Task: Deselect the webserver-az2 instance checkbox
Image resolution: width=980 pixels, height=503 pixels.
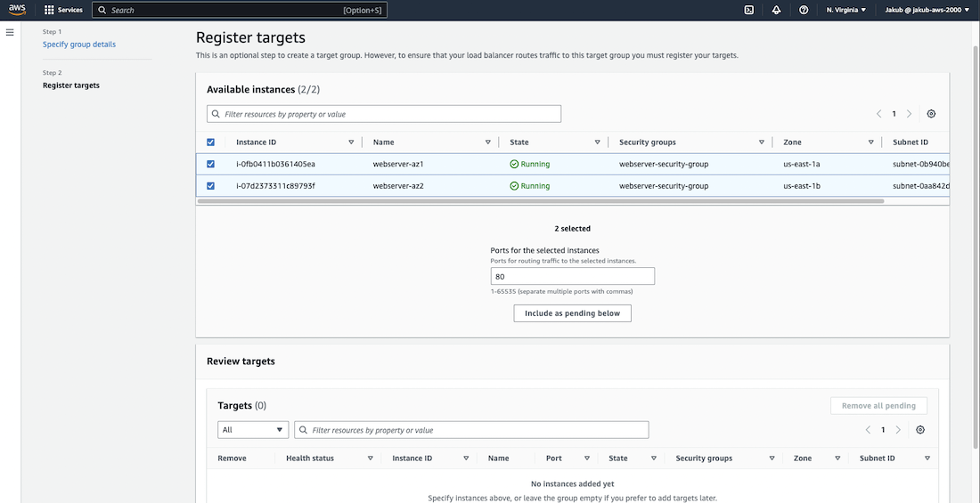Action: pos(211,186)
